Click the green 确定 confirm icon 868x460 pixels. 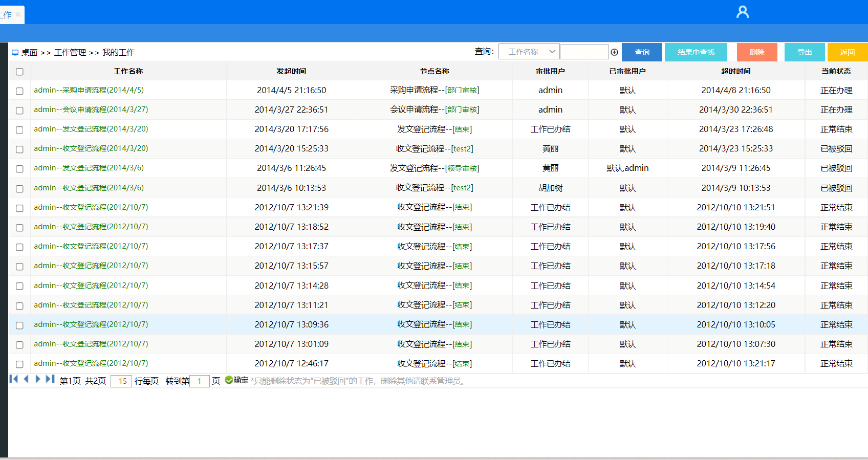pos(229,380)
